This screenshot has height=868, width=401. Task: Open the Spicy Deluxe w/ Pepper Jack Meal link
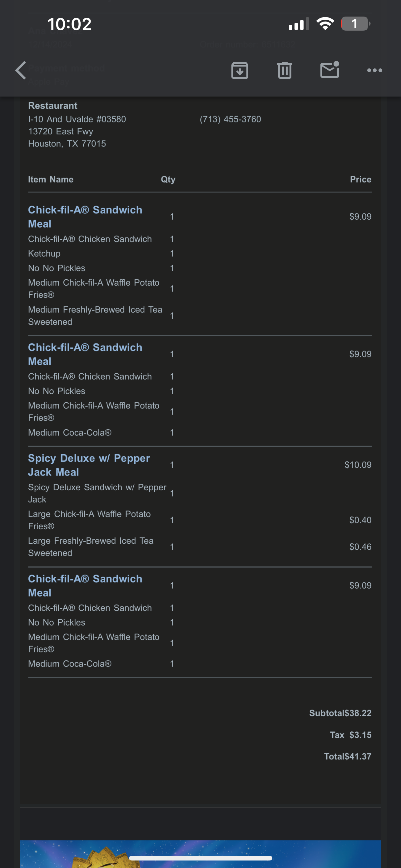tap(89, 465)
